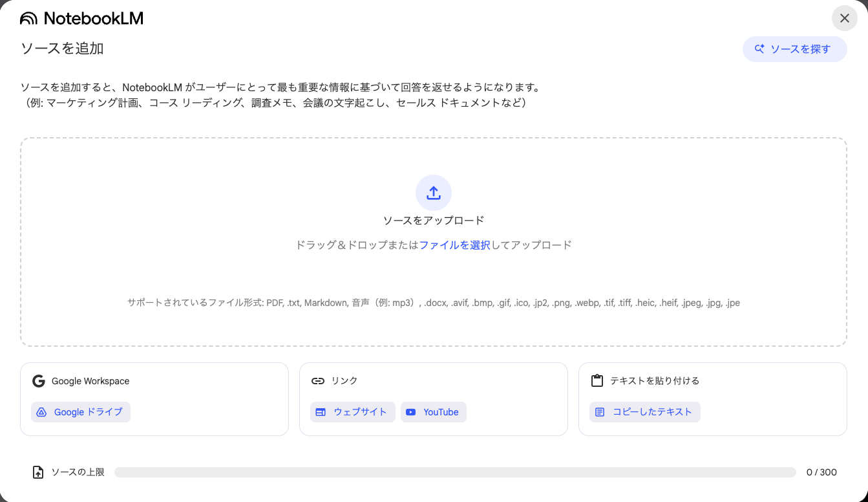Screen dimensions: 868x502
Task: Click the Google Workspace G icon
Action: click(x=38, y=381)
